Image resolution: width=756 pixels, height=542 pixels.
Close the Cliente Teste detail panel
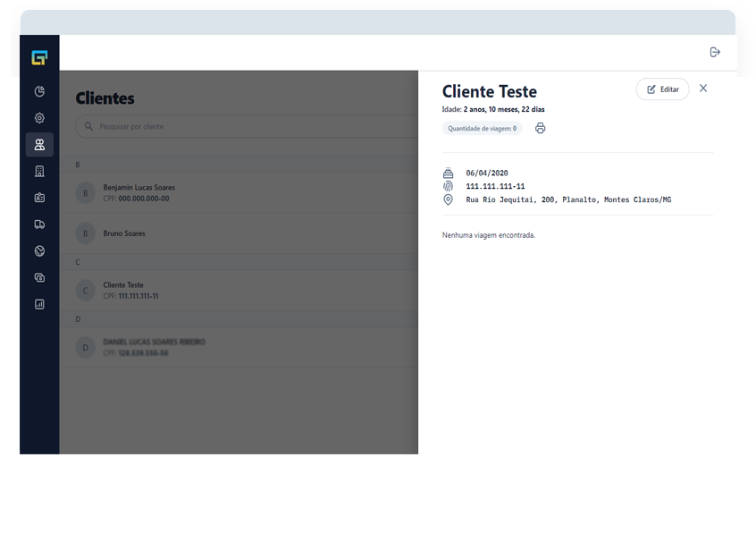click(703, 89)
